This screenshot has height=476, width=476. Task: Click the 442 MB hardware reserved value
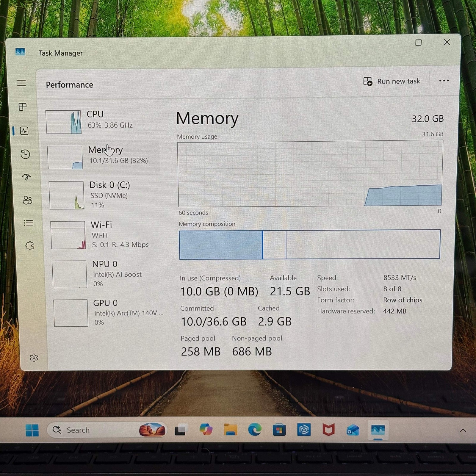394,311
